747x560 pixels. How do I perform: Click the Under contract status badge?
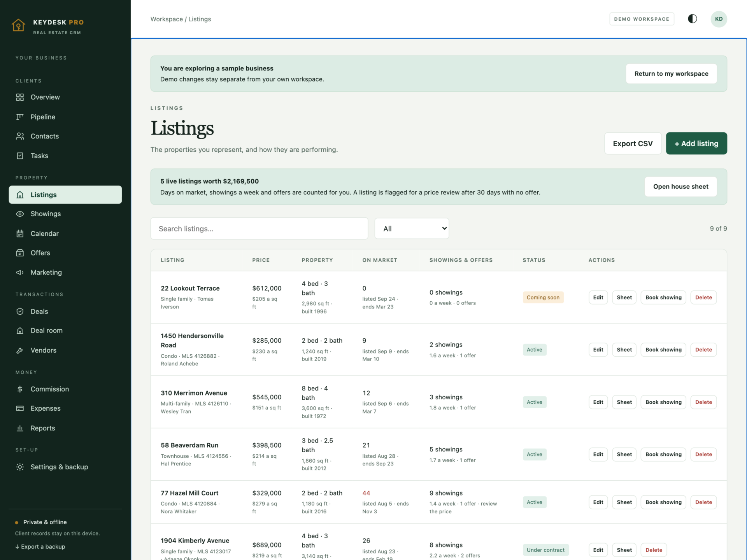coord(545,550)
